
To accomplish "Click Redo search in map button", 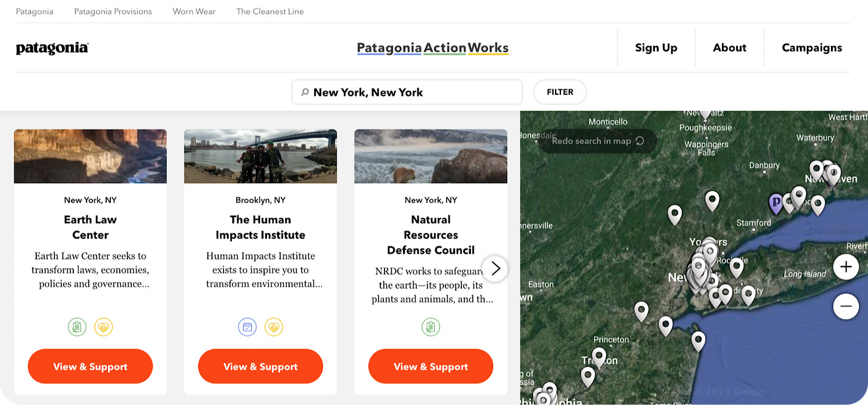I will (598, 141).
